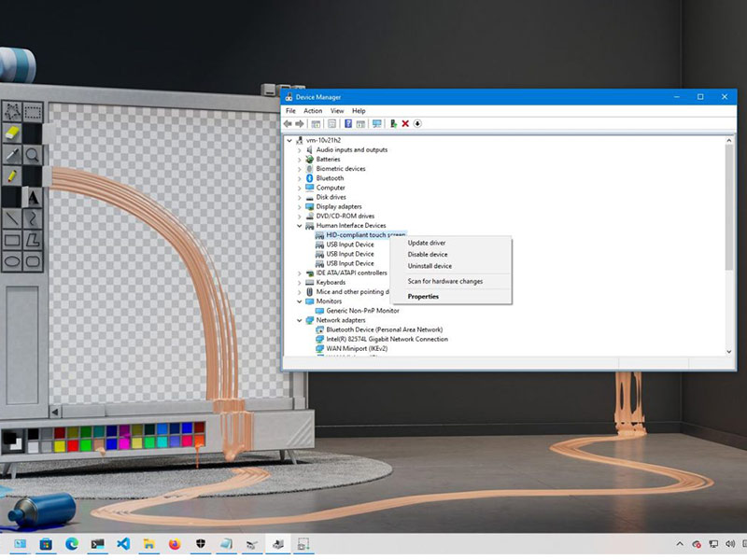Viewport: 747px width, 560px height.
Task: Click the down-arrow Disable device toolbar icon
Action: [x=417, y=124]
